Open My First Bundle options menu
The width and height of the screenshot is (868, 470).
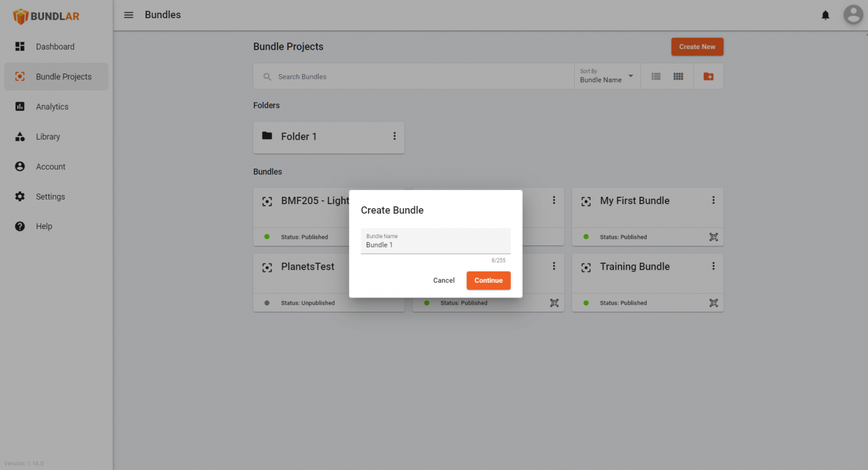(713, 200)
